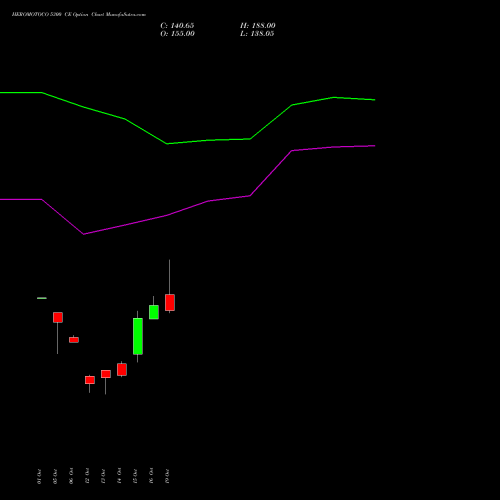Click the red candle for 19 Oct
Viewport: 500px width, 500px height.
coord(170,303)
